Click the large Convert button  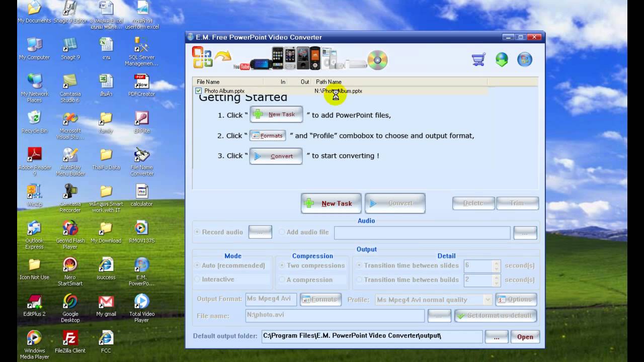[x=395, y=203]
